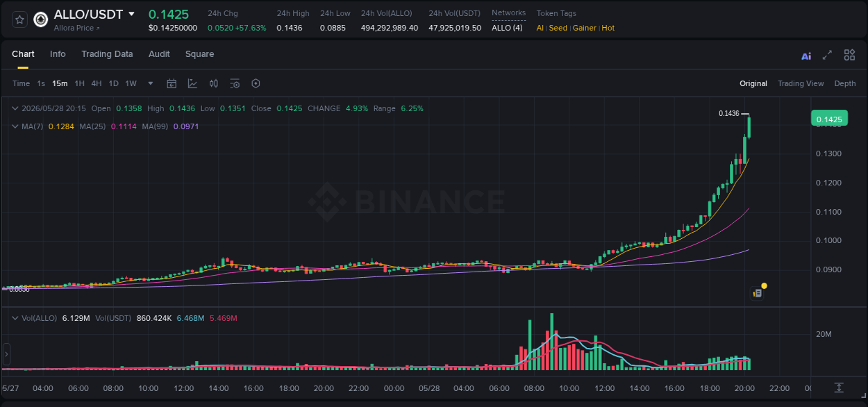868x407 pixels.
Task: Add ALLO/USDT to favorites with the star icon
Action: 19,19
